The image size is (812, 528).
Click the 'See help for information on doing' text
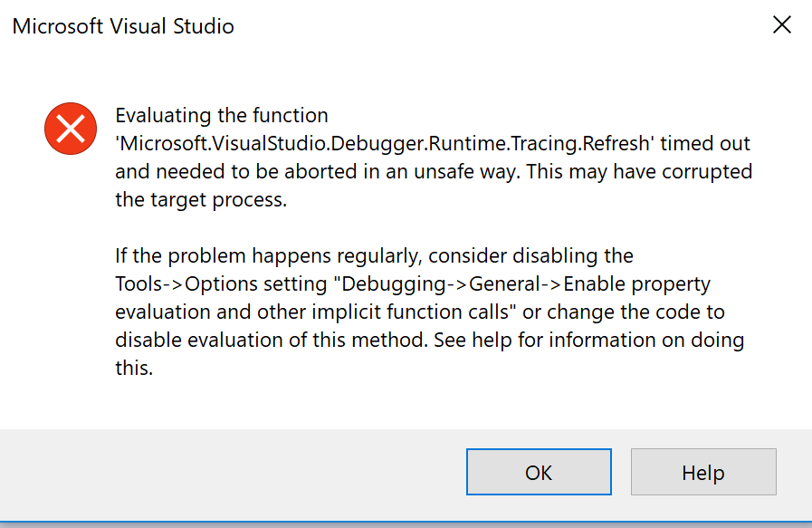(x=588, y=341)
